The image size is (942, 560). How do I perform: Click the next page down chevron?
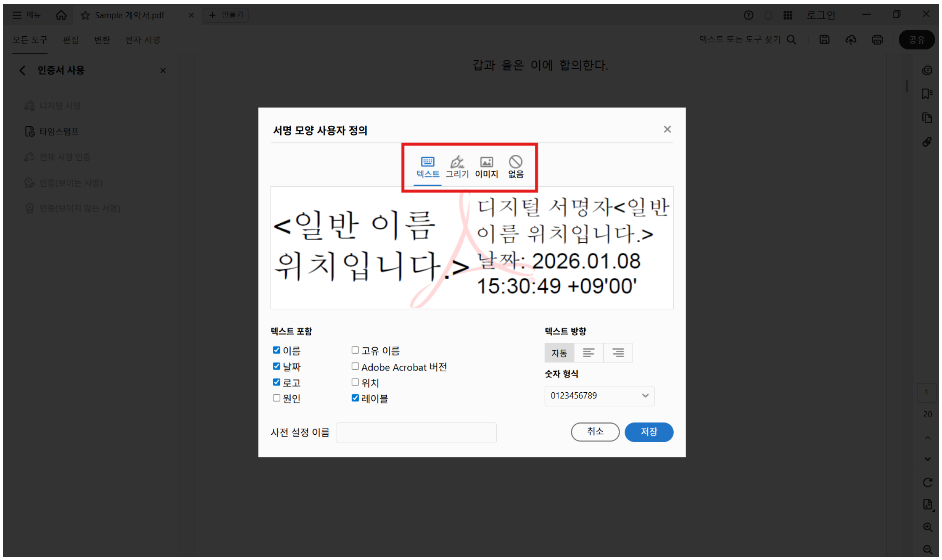point(928,459)
